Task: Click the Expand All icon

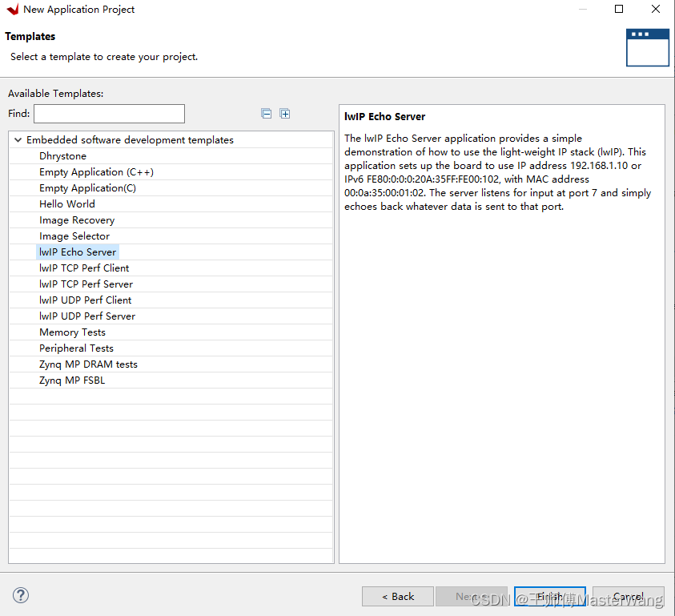Action: click(x=284, y=114)
